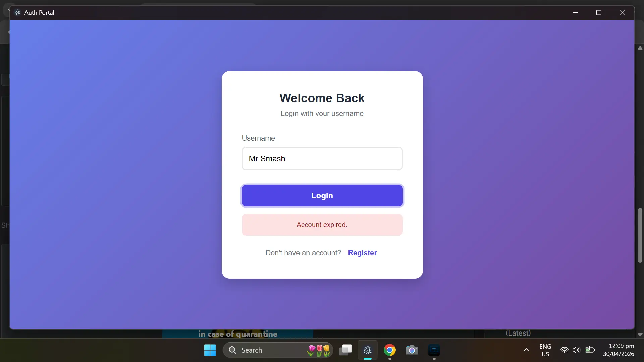
Task: Maximize the Auth Portal window
Action: (599, 13)
